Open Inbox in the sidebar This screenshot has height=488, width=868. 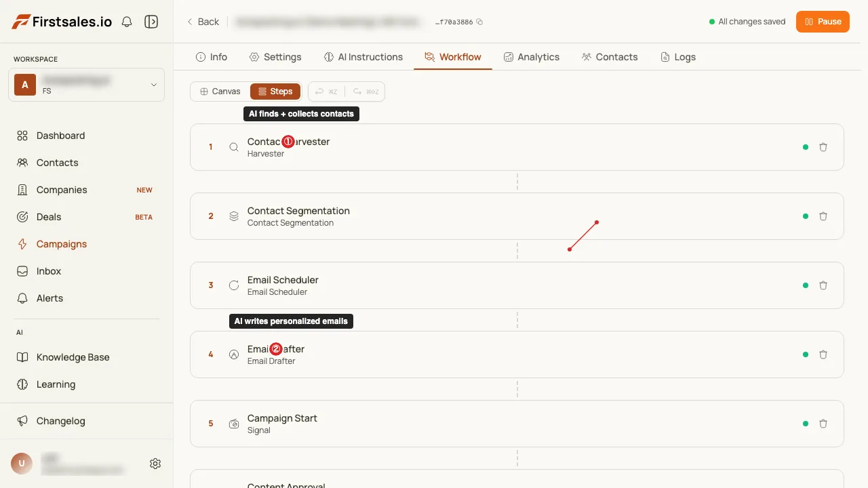coord(86,271)
